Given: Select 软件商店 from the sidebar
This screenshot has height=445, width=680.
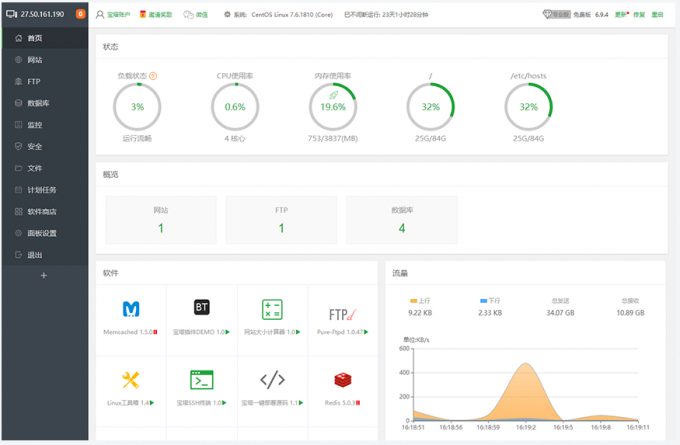Looking at the screenshot, I should pos(42,211).
